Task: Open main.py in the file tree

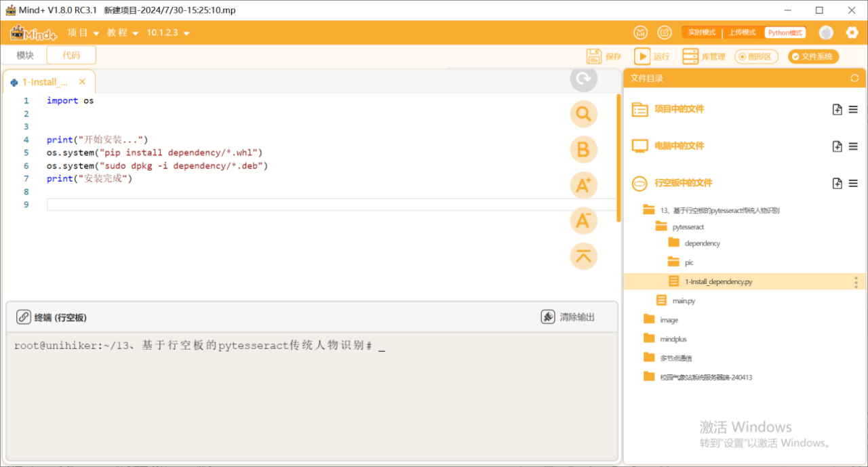Action: click(683, 300)
